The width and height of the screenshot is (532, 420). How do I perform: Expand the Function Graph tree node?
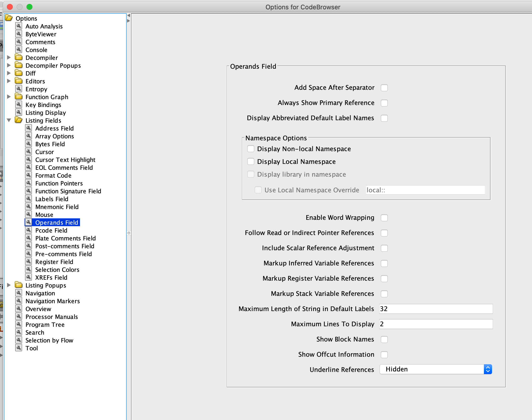click(9, 97)
